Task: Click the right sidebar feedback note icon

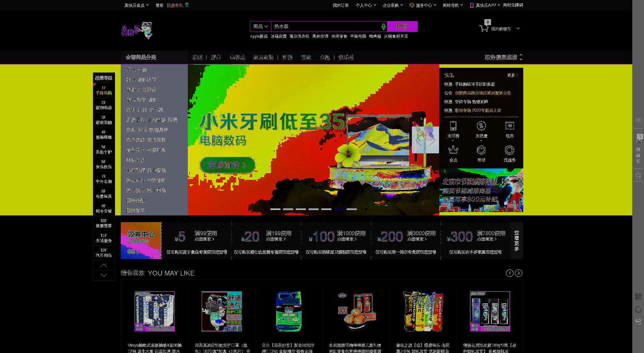Action: pos(638,309)
